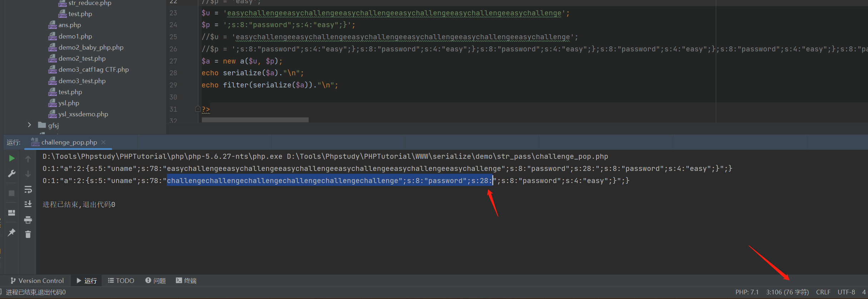
Task: Open demo3_test.php file
Action: tap(82, 81)
